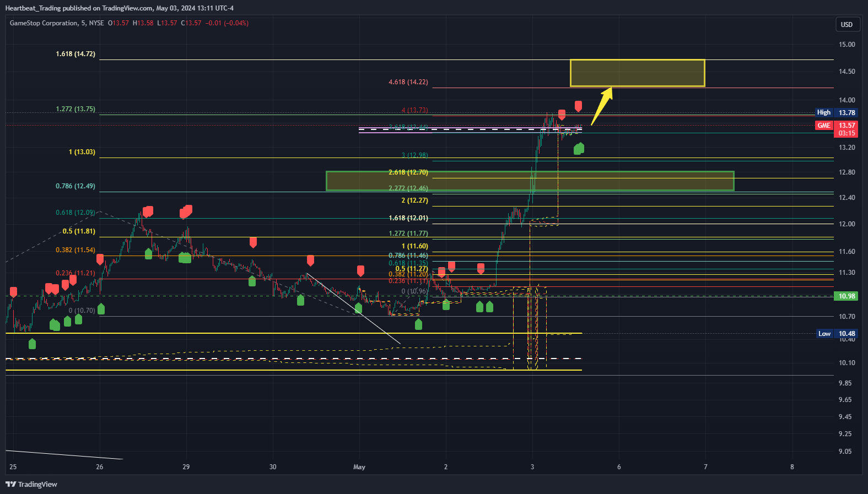Click the 11.30 price axis label
Viewport: 868px width, 494px height.
[x=847, y=273]
